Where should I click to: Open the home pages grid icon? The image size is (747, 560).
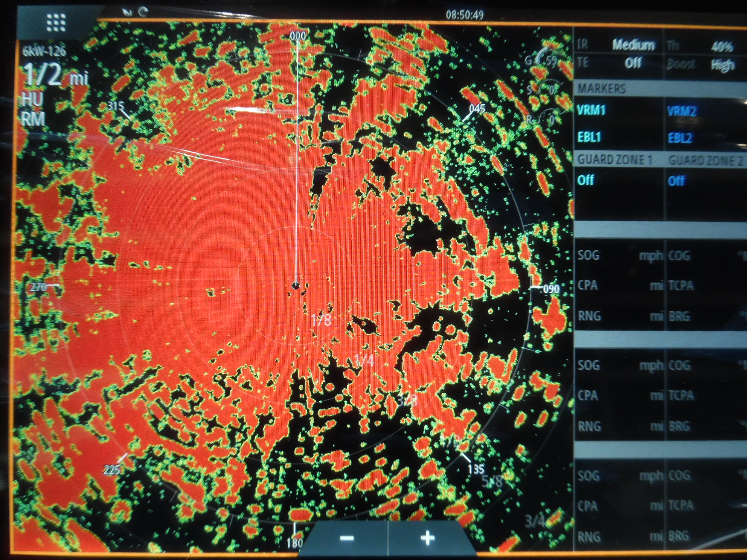pos(56,23)
